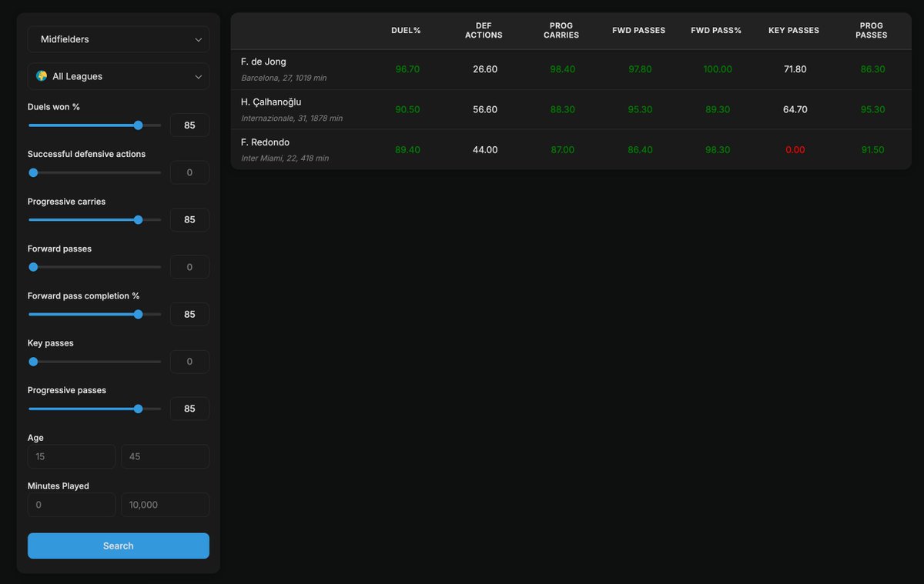The image size is (924, 584).
Task: Click de Jong's def actions 26.60
Action: (x=485, y=69)
